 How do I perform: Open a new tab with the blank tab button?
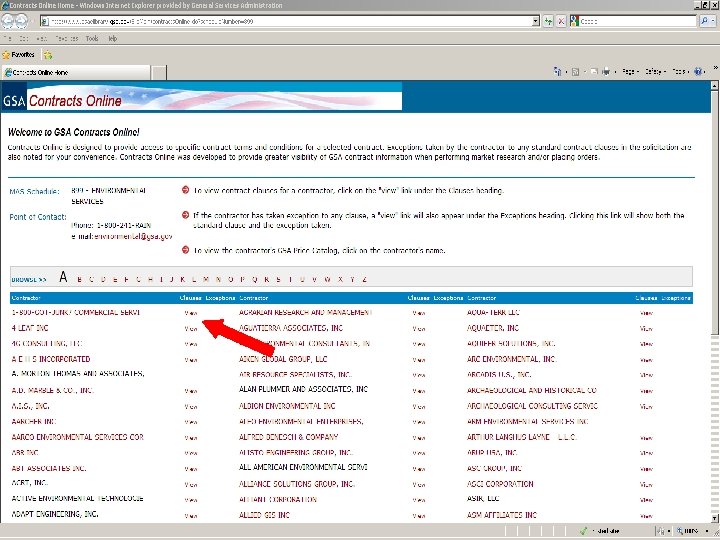[158, 73]
